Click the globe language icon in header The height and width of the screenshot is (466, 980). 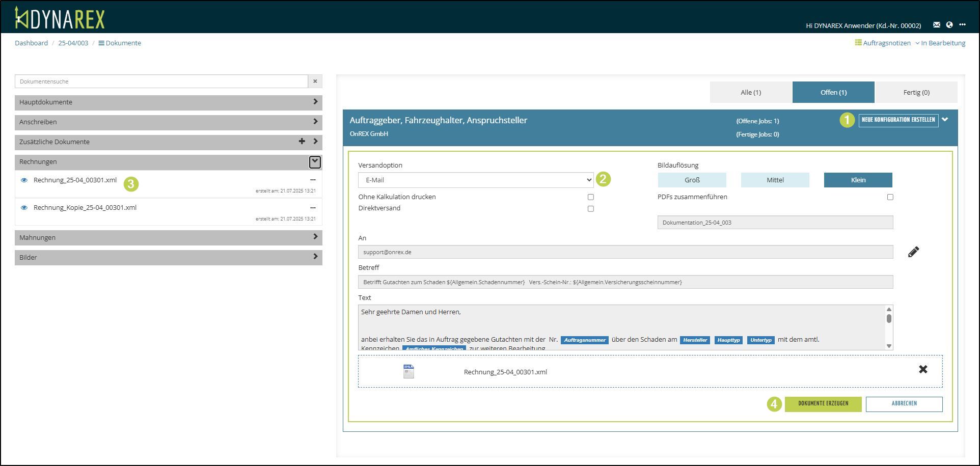[949, 25]
